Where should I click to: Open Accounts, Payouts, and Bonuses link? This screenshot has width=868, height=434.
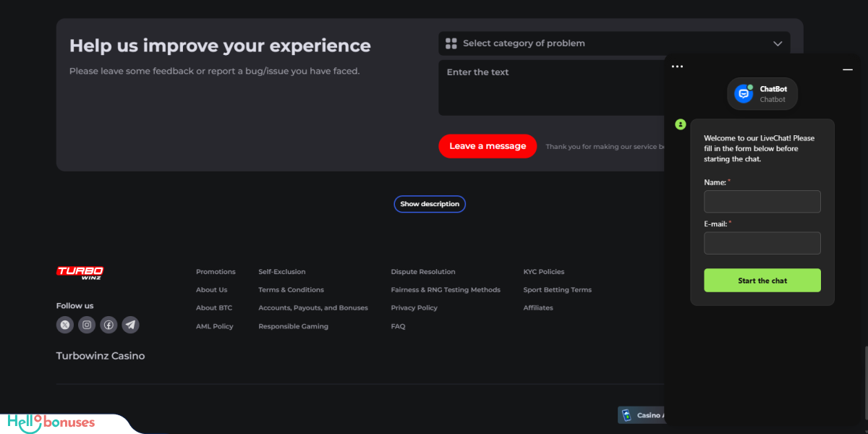click(x=313, y=308)
